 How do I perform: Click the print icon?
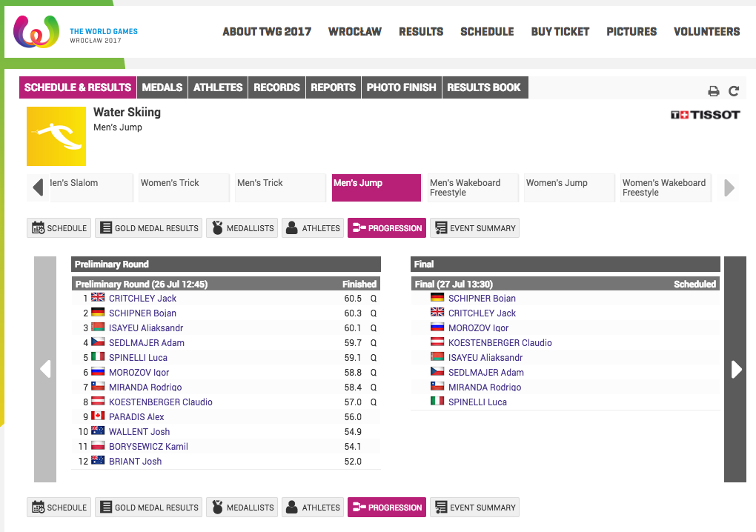(714, 91)
